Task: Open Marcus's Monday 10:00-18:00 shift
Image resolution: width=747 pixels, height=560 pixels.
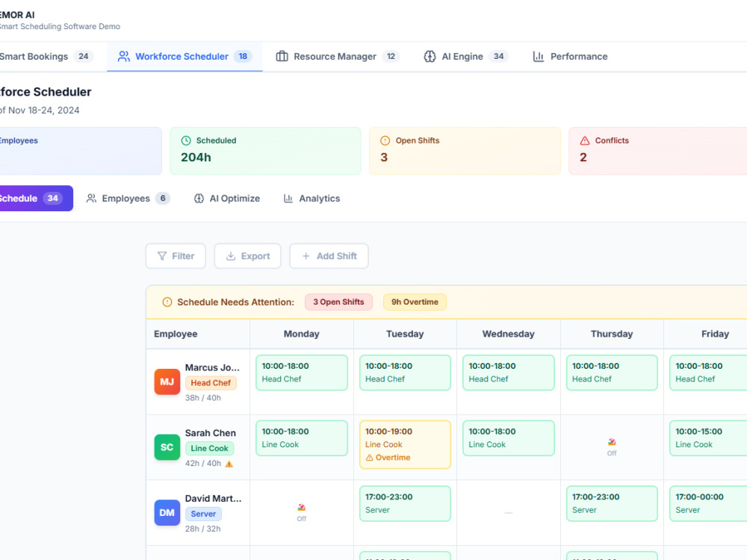Action: pyautogui.click(x=302, y=373)
